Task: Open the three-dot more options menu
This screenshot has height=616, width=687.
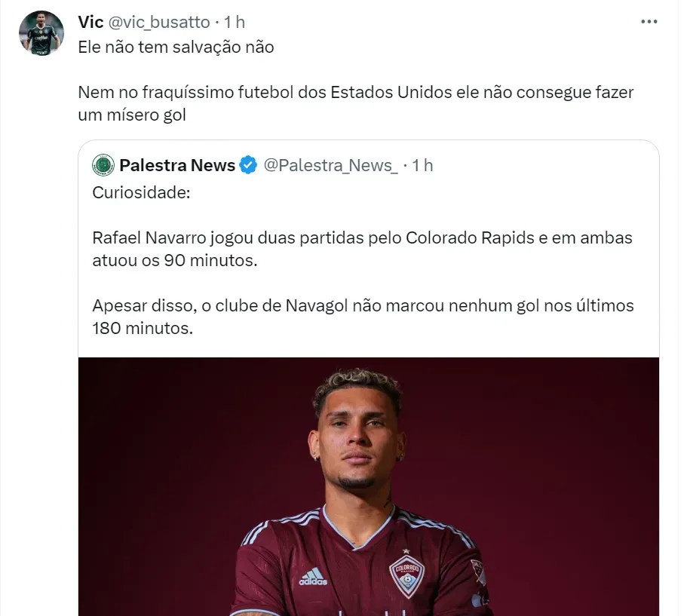Action: click(x=649, y=22)
